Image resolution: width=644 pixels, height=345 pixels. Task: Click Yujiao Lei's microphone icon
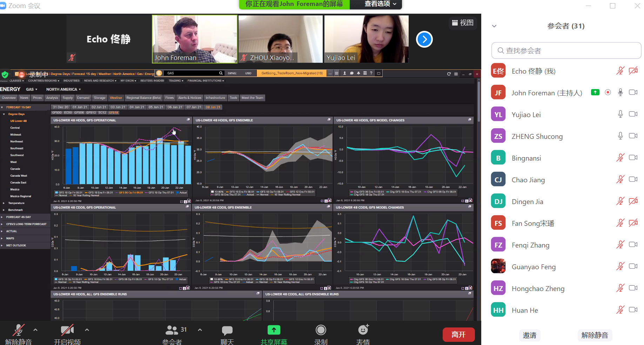point(620,114)
